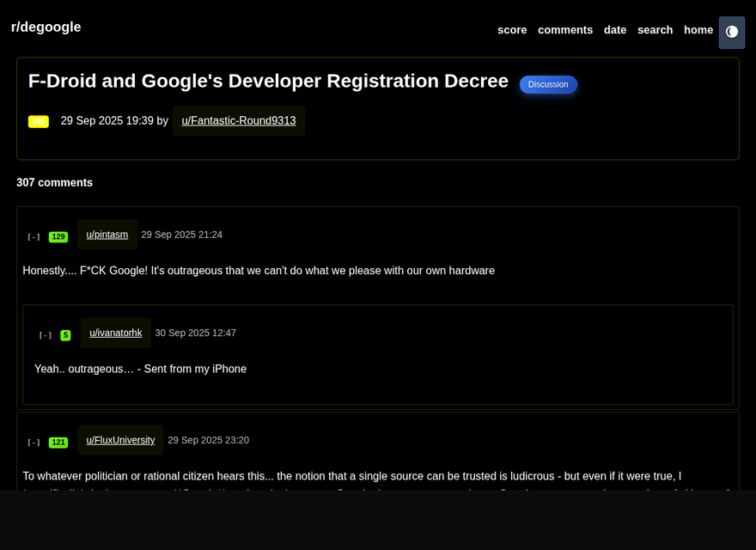This screenshot has height=550, width=756.
Task: Open u/Fantastic-Round9313 profile
Action: click(x=239, y=120)
